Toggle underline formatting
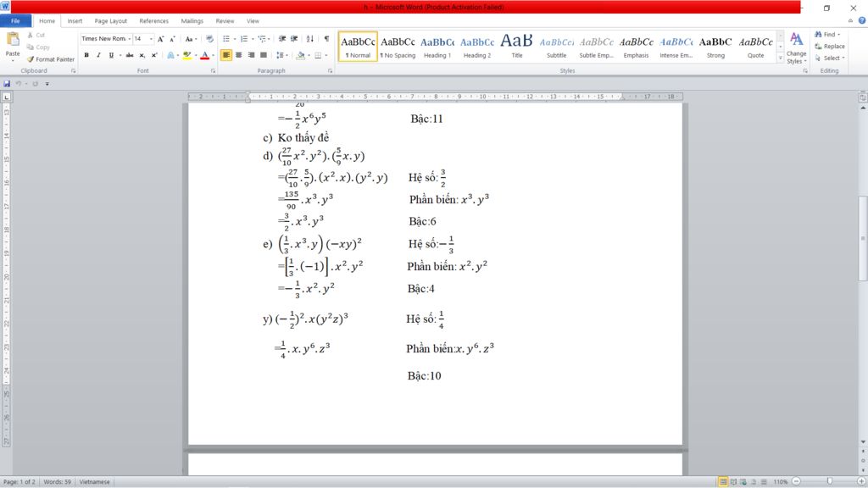The image size is (868, 488). pos(111,55)
